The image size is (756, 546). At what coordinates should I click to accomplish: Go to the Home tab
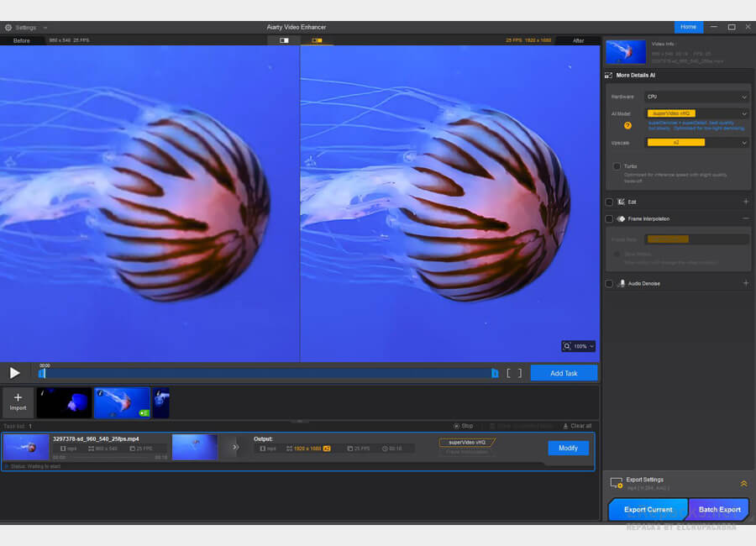pos(688,27)
